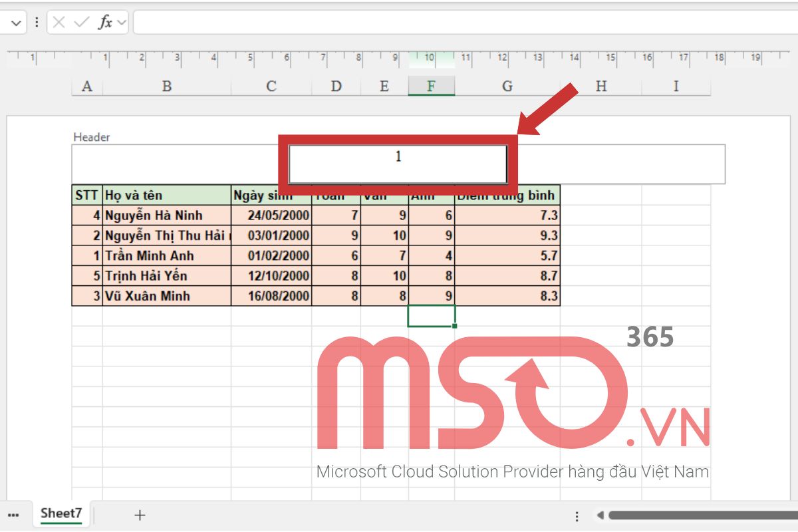Select the average score cell 8.3
The height and width of the screenshot is (532, 798).
coord(507,296)
